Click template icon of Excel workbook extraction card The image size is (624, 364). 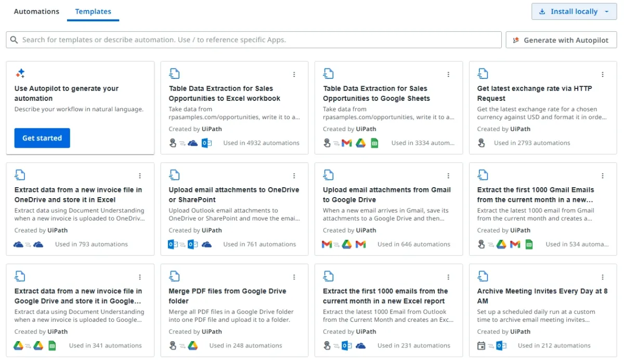pos(174,74)
